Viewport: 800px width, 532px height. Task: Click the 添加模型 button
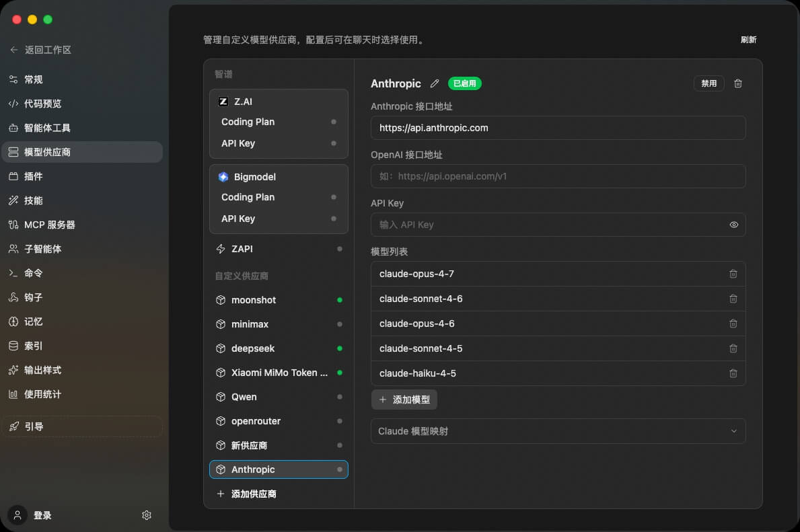pos(404,400)
